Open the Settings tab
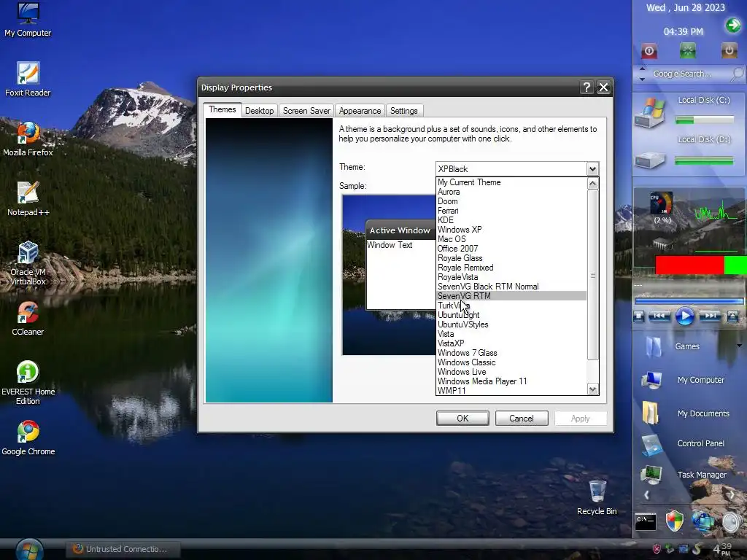The width and height of the screenshot is (747, 560). pos(403,111)
